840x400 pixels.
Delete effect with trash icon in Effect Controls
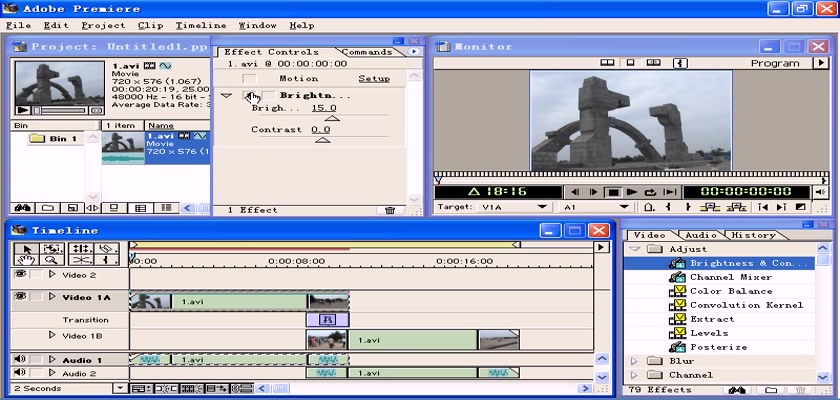tap(390, 210)
